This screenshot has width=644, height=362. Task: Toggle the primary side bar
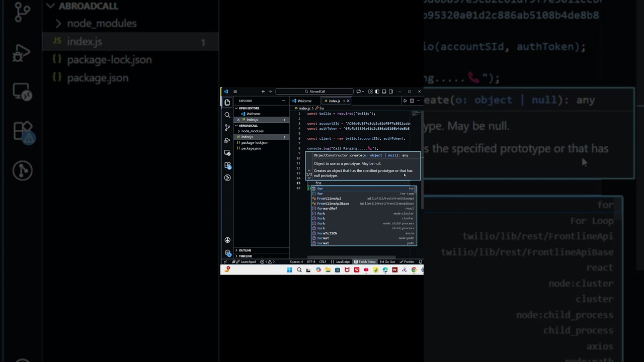[x=377, y=92]
